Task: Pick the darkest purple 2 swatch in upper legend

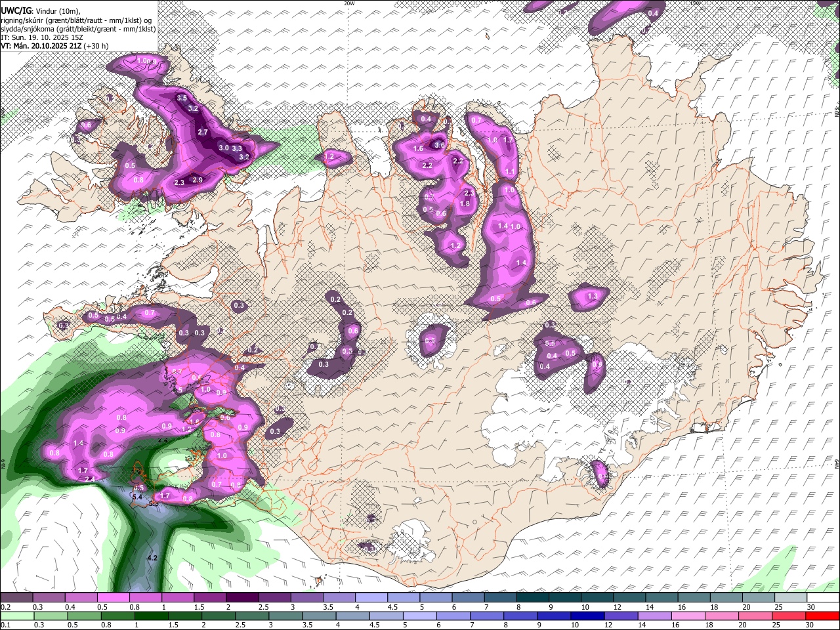Action: (x=242, y=598)
